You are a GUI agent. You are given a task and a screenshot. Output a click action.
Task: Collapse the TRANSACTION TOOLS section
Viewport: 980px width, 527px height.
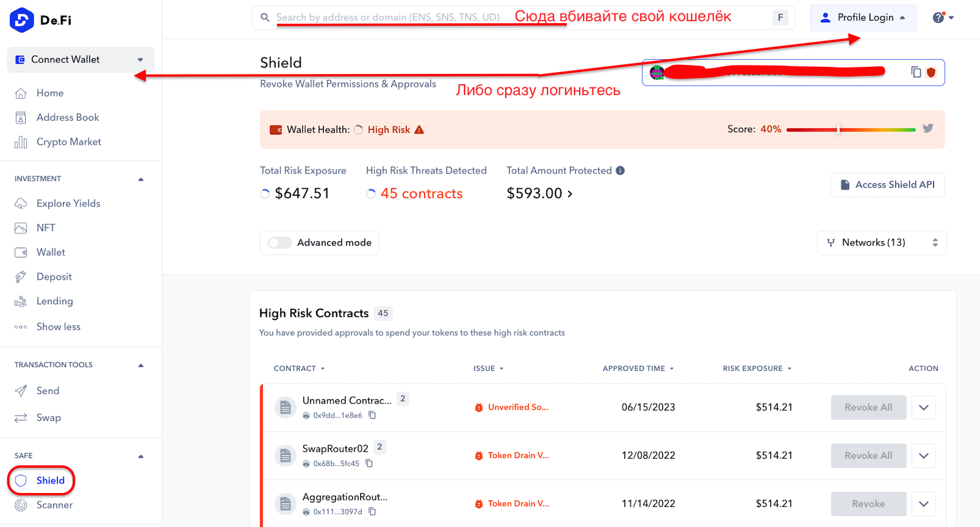[141, 366]
